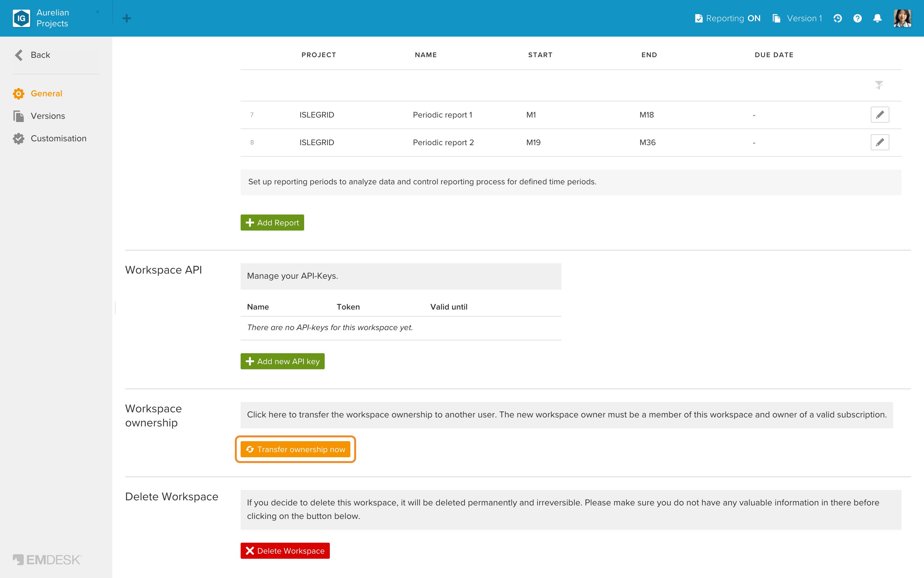Open the history clock icon
This screenshot has width=924, height=578.
click(x=838, y=18)
